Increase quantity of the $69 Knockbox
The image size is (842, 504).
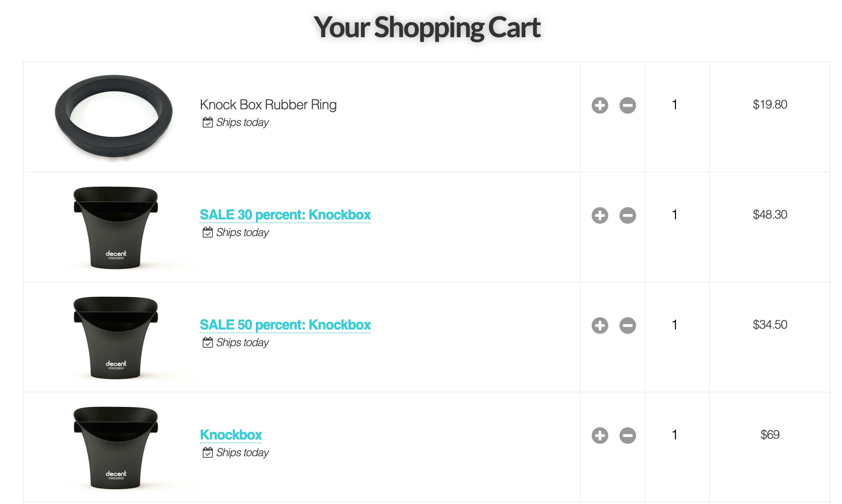point(600,435)
